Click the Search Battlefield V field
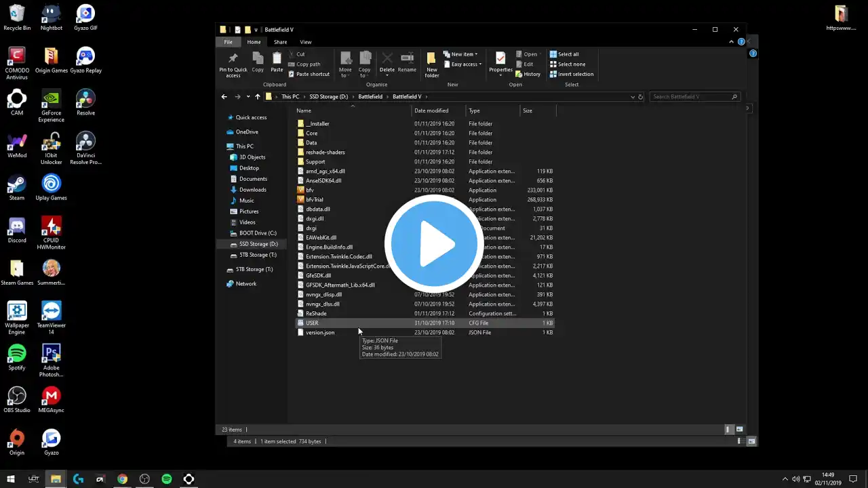Screen dimensions: 868x488 [x=689, y=97]
